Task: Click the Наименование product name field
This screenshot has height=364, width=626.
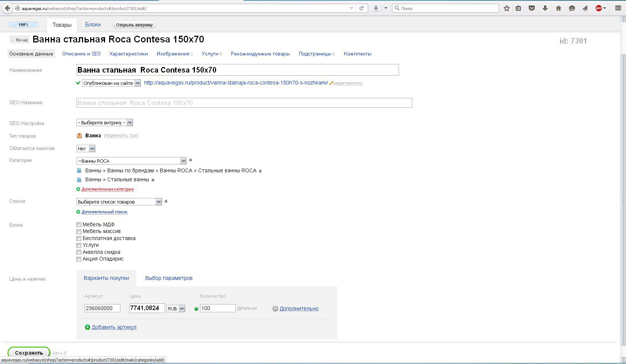Action: 238,70
